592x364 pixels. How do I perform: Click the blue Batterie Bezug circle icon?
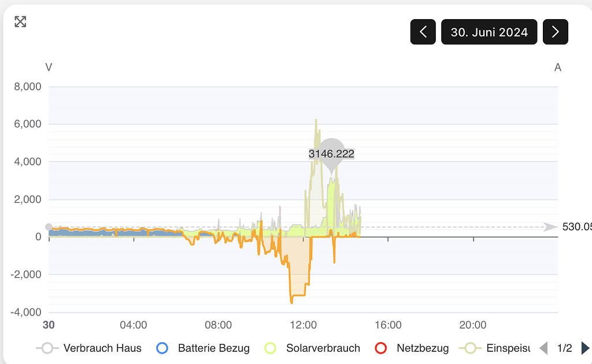pos(162,348)
